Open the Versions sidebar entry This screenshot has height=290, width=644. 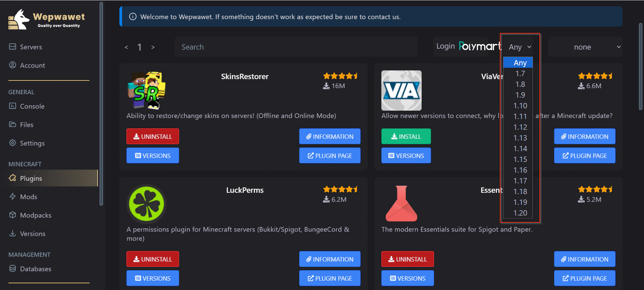(x=27, y=234)
